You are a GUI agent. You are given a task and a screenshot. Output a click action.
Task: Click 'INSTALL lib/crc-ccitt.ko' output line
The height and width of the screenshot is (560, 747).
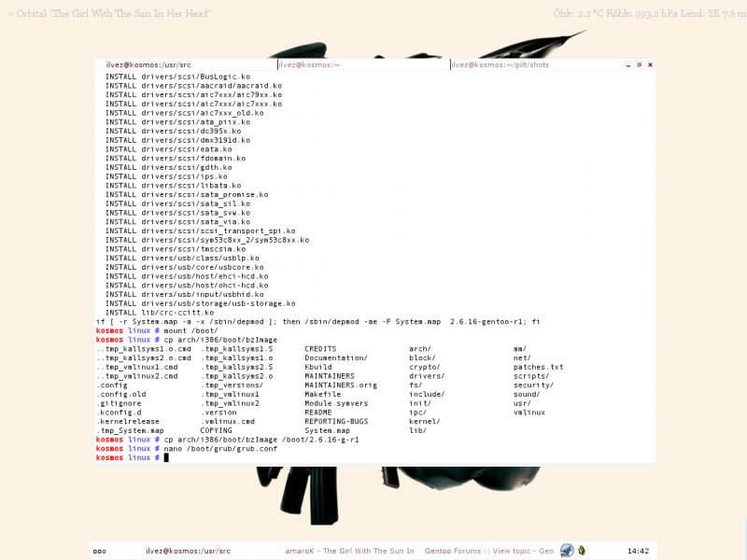point(160,313)
